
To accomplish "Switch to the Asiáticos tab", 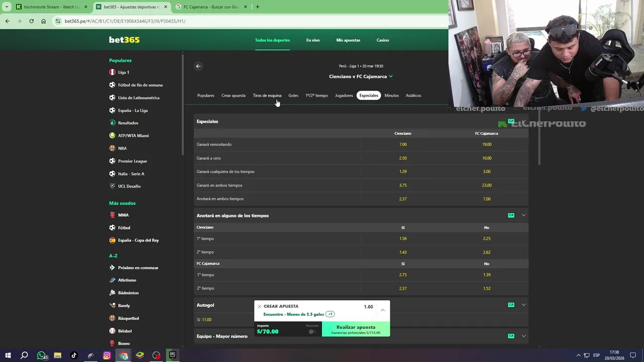I will [x=414, y=96].
